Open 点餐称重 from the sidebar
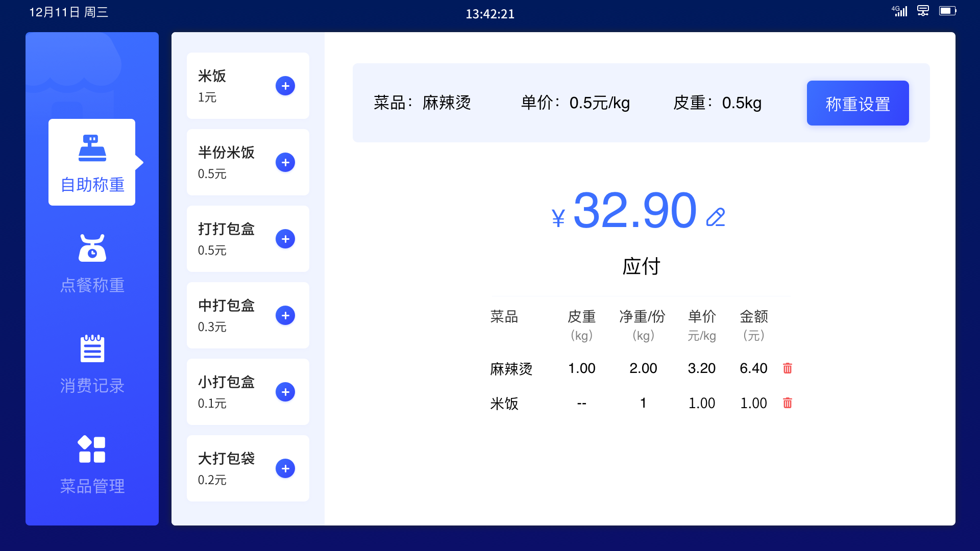 point(92,260)
